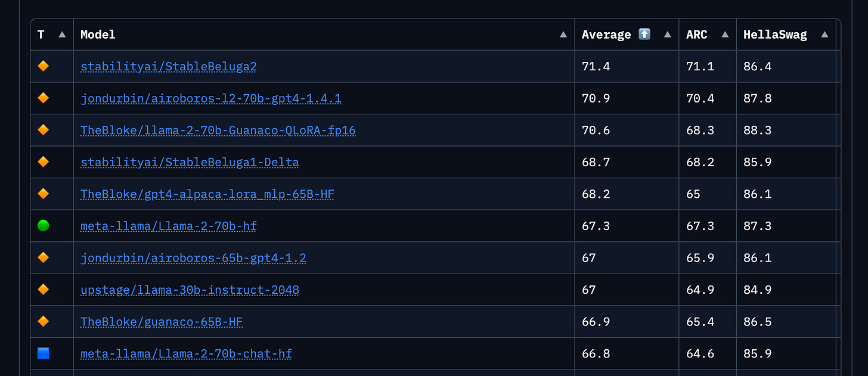
Task: Select the HellaSwag value 86.5
Action: click(758, 322)
